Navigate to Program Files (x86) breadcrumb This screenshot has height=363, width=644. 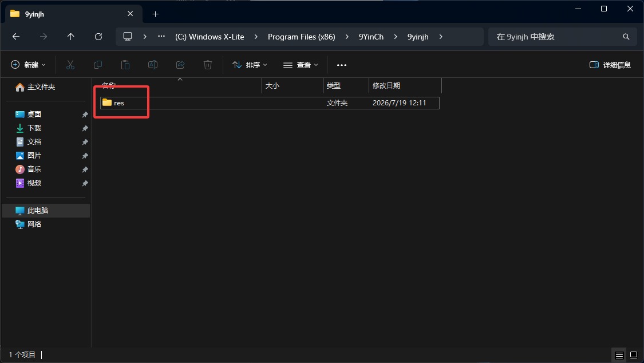302,37
